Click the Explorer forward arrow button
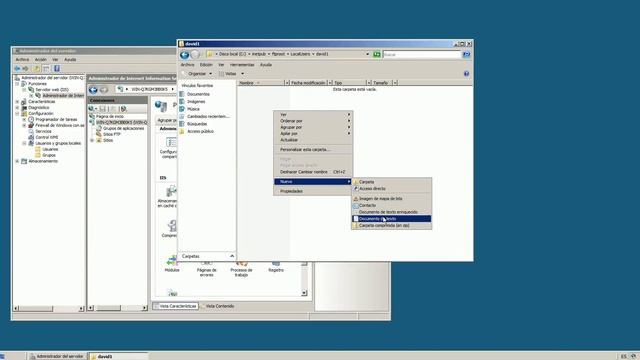This screenshot has height=360, width=640. (196, 54)
